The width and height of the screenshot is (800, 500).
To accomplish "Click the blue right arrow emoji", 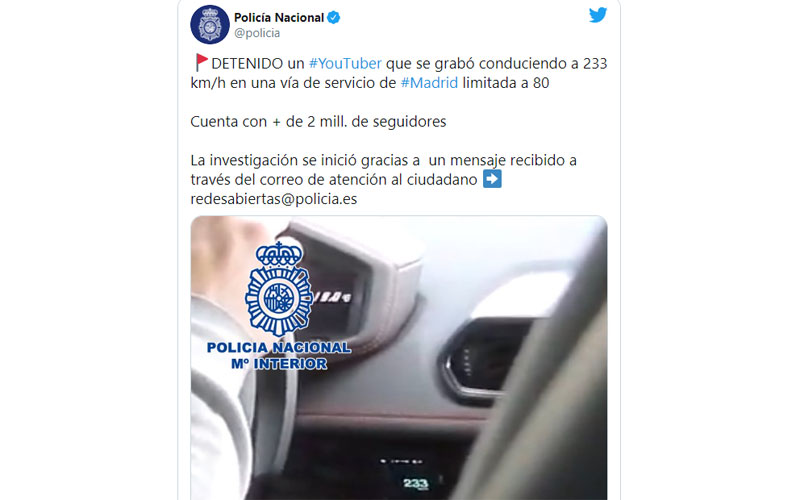I will (x=492, y=179).
